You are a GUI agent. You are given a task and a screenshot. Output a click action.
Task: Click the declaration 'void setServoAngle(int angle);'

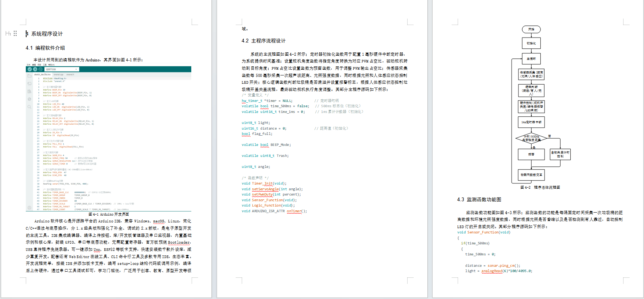pyautogui.click(x=272, y=189)
